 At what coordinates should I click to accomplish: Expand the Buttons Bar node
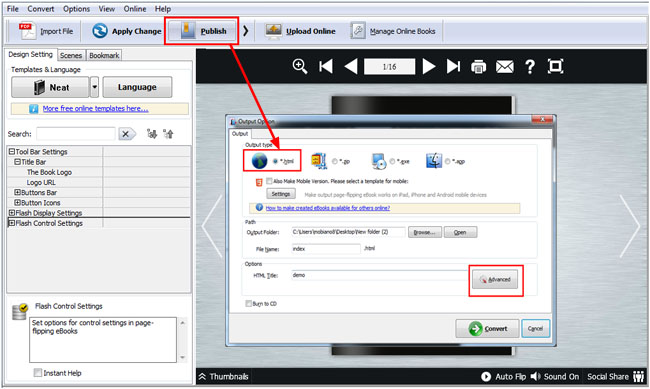point(17,192)
